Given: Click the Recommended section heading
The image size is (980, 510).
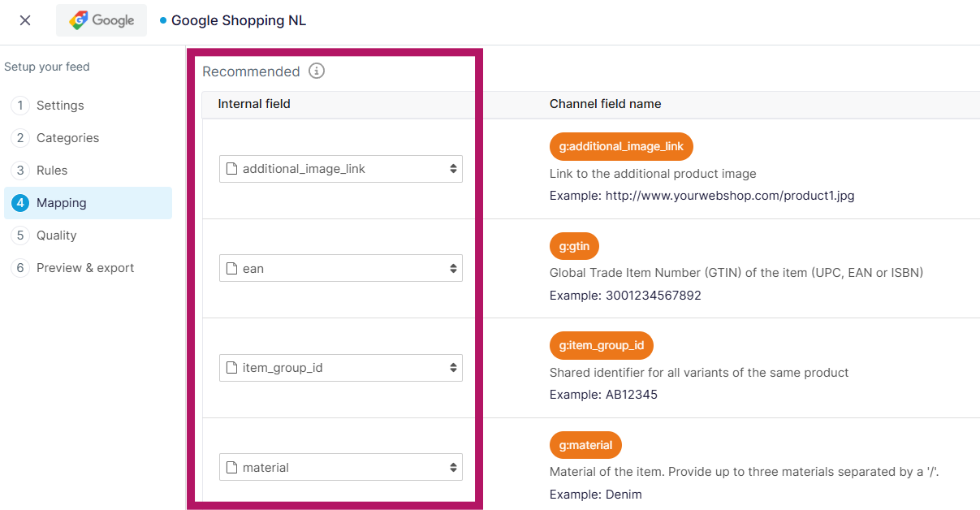Looking at the screenshot, I should [251, 71].
